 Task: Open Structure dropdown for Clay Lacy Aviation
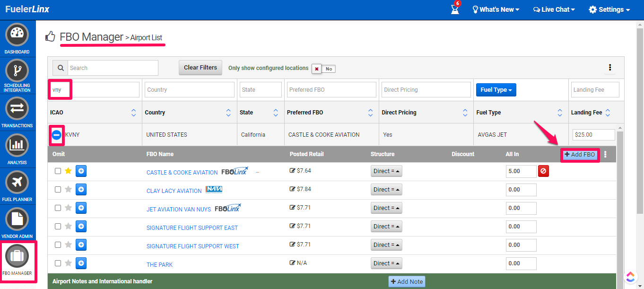tap(386, 190)
